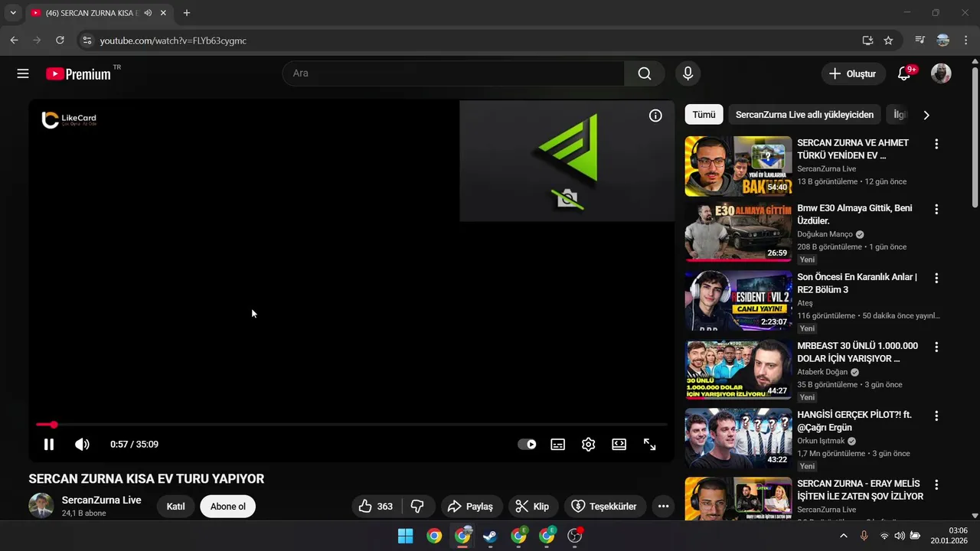This screenshot has height=551, width=980.
Task: Open SercanZurna Live channel name
Action: click(101, 500)
